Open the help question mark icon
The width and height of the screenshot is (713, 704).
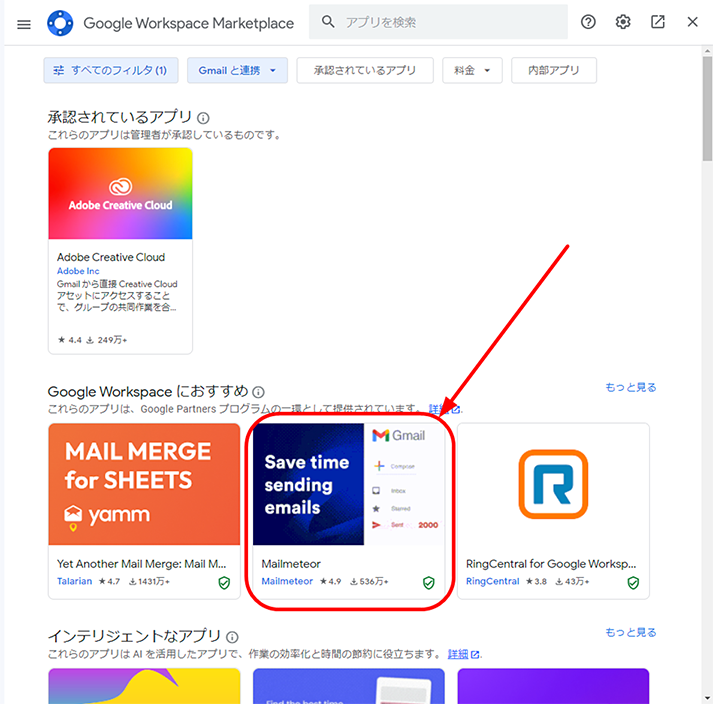coord(588,22)
